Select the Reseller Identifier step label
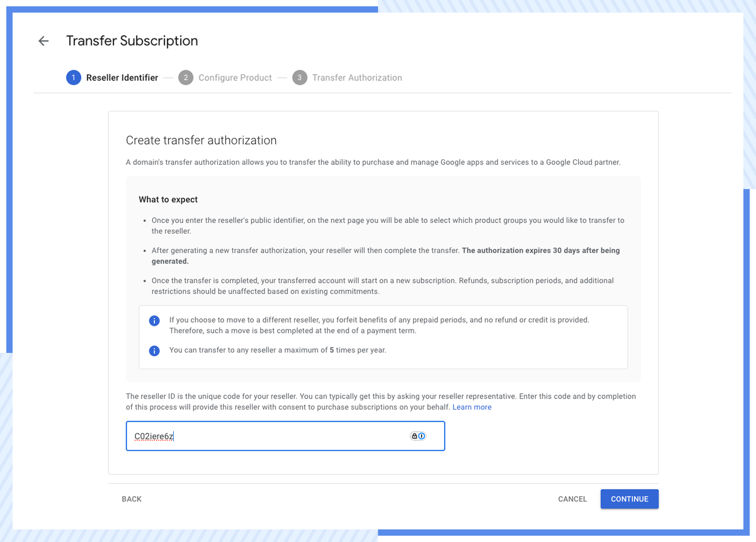The width and height of the screenshot is (756, 542). tap(122, 77)
